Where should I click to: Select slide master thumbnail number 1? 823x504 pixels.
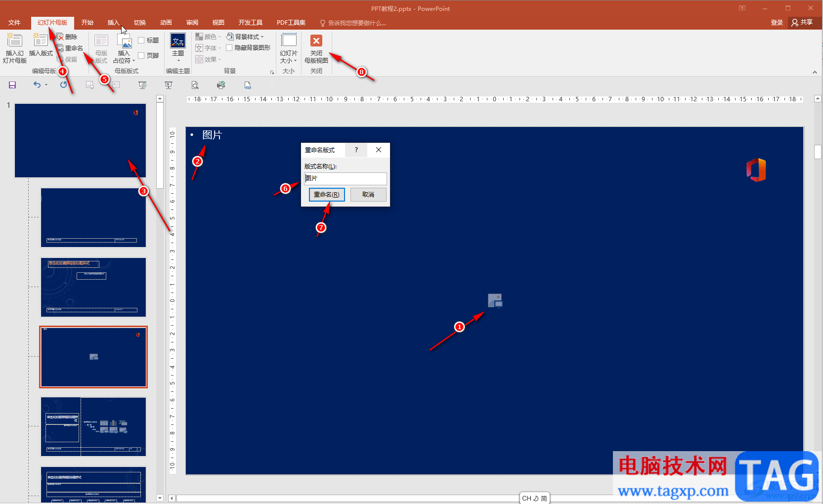(x=80, y=140)
